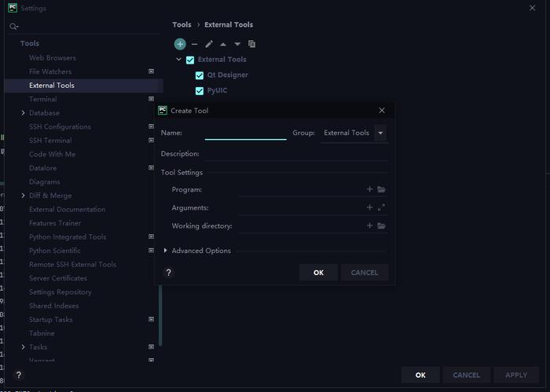The width and height of the screenshot is (550, 392).
Task: Click OK in Create Tool dialog
Action: [x=318, y=273]
